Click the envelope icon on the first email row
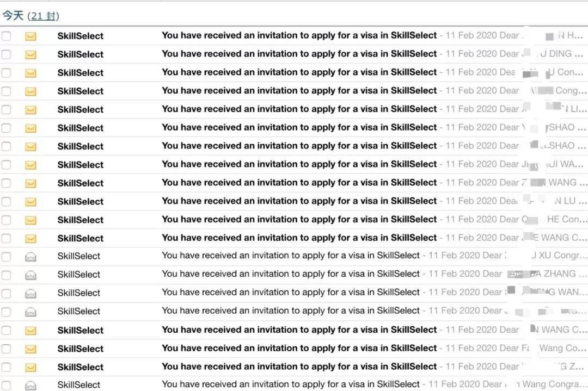The width and height of the screenshot is (588, 391). (30, 36)
